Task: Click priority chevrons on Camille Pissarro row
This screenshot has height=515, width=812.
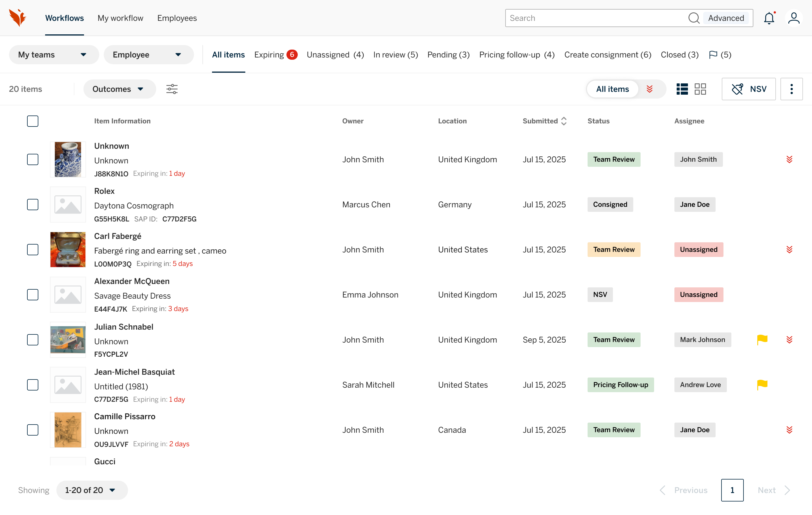Action: tap(789, 430)
